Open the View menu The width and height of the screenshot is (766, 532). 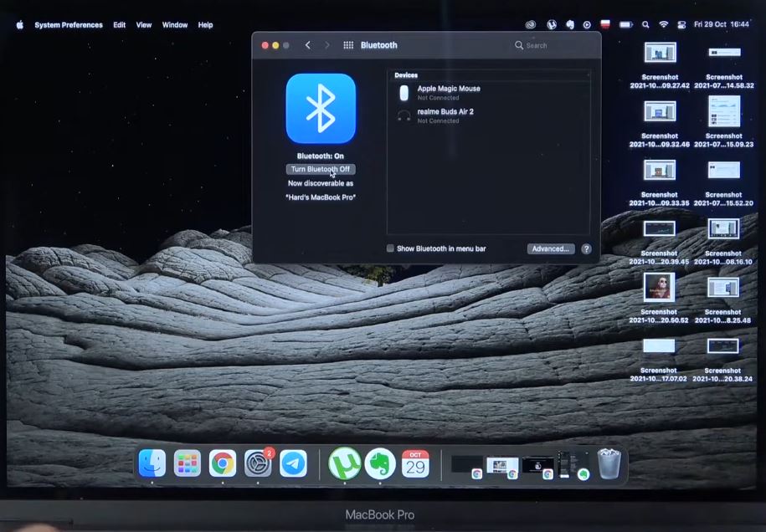(144, 25)
